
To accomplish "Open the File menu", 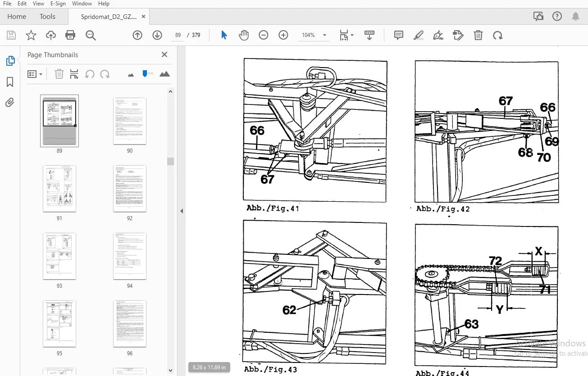I will tap(7, 4).
